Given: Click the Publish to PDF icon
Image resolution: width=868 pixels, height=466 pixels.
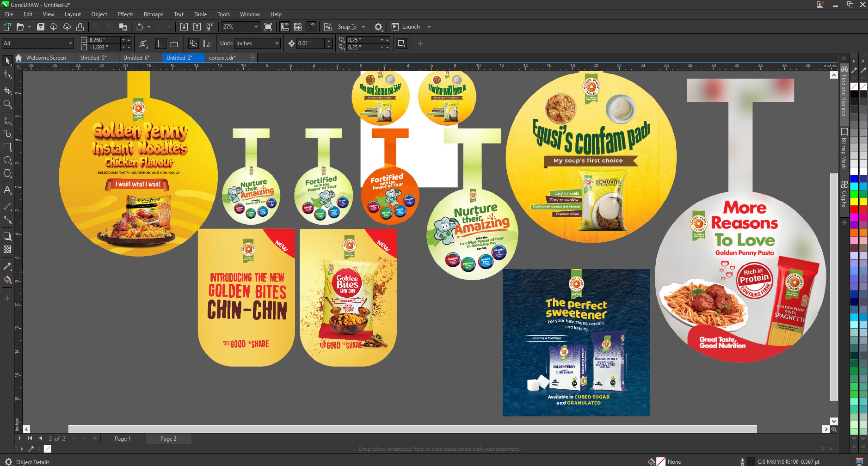Looking at the screenshot, I should click(x=210, y=27).
